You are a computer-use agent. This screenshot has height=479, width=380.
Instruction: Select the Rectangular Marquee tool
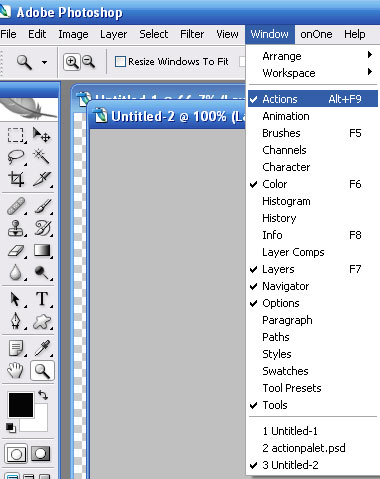pyautogui.click(x=16, y=135)
